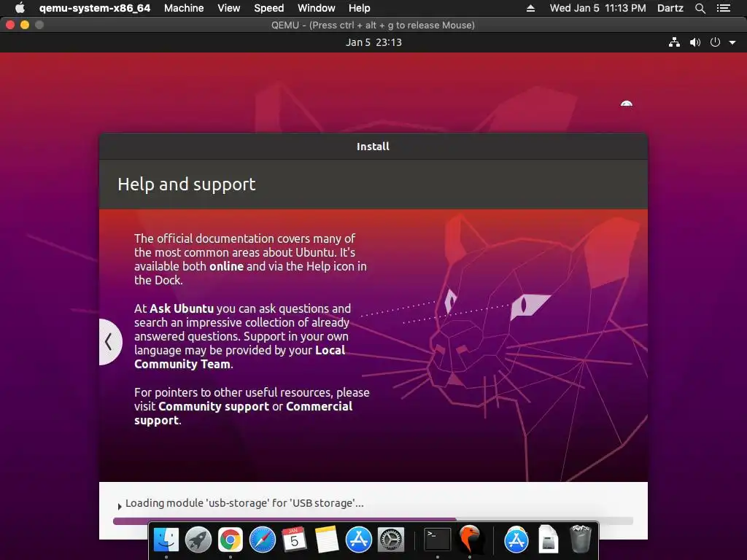Screen dimensions: 747x560
Task: Open the Community support link
Action: [214, 406]
